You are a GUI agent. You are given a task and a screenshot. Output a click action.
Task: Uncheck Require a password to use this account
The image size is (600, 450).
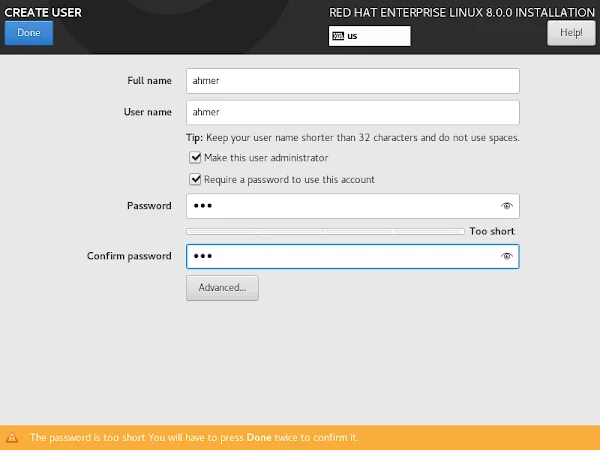pyautogui.click(x=195, y=179)
